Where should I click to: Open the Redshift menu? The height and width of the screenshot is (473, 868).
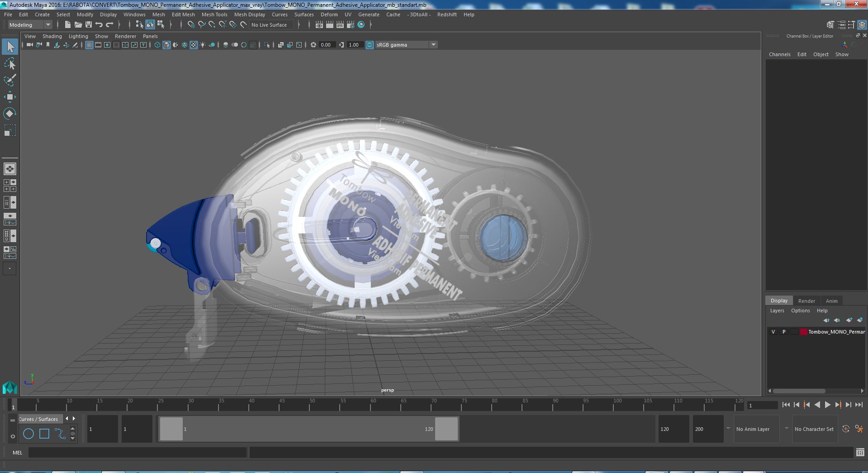point(447,14)
